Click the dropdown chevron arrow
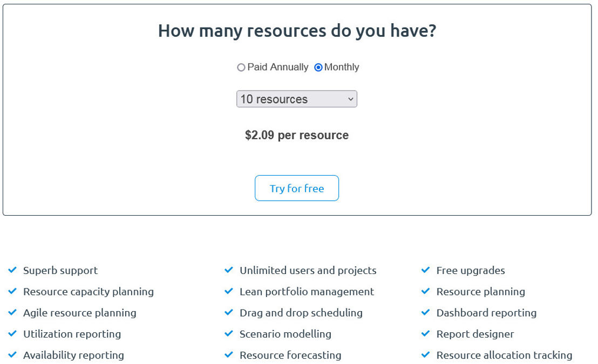Viewport: 598px width, 364px height. click(350, 99)
